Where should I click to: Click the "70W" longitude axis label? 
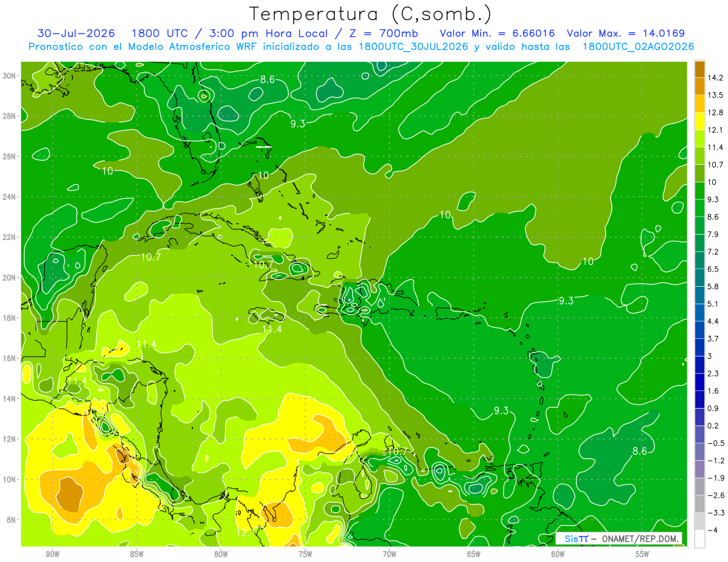click(389, 554)
